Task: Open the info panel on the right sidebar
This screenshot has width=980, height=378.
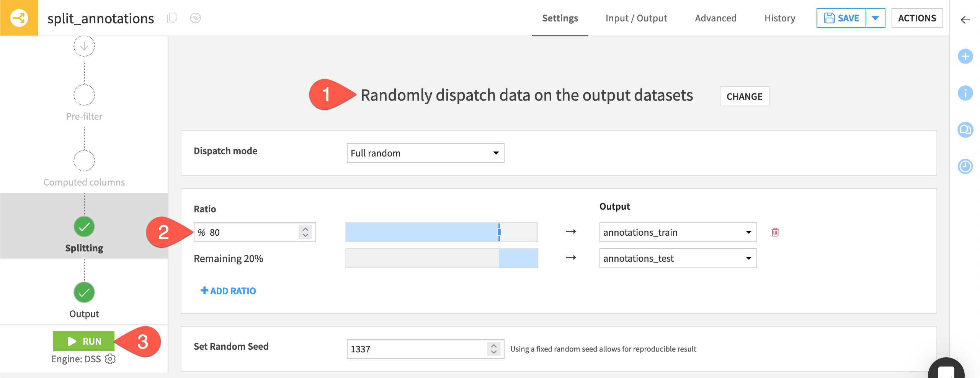Action: tap(965, 93)
